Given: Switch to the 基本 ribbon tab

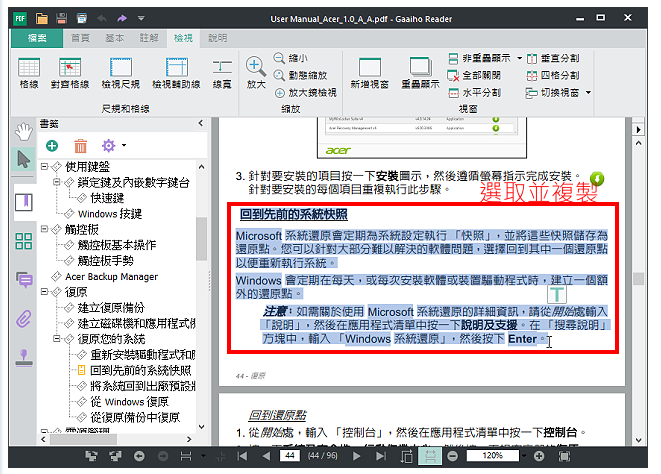Looking at the screenshot, I should coord(114,38).
